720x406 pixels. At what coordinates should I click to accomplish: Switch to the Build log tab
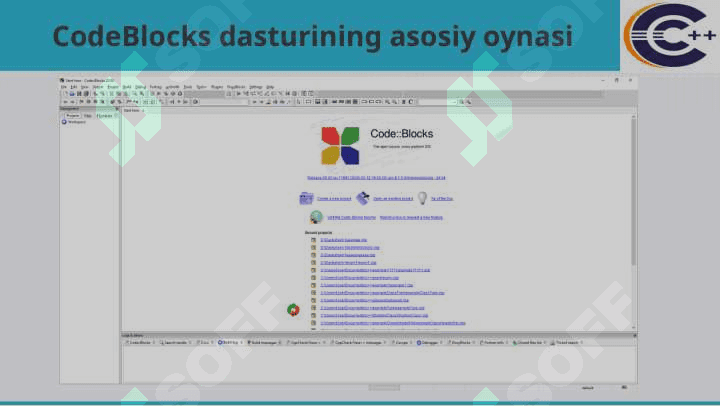(230, 342)
